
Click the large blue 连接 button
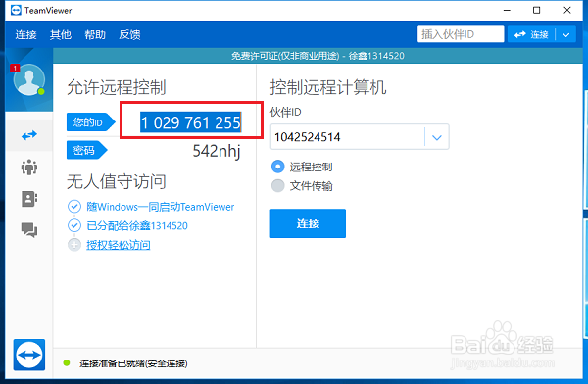pos(308,223)
